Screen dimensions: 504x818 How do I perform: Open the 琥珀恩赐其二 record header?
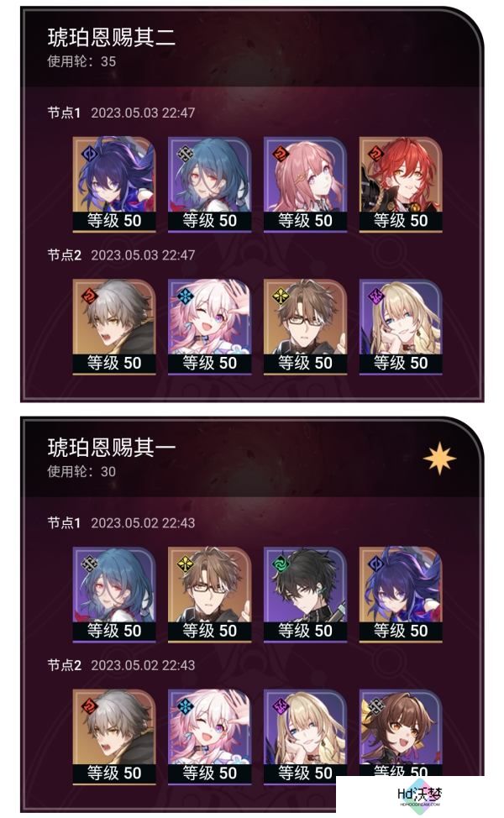[251, 47]
